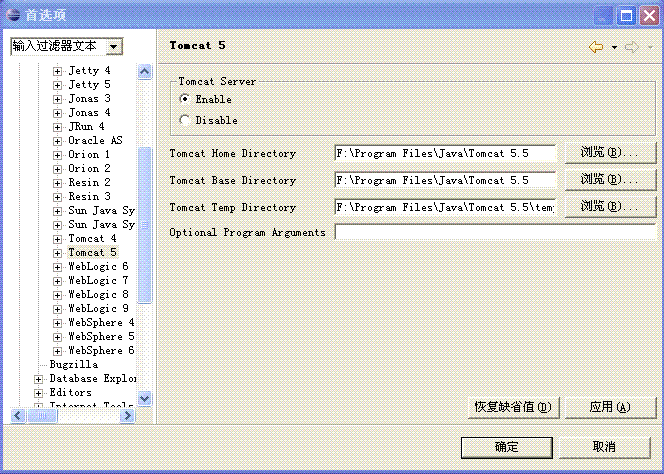
Task: Expand the Orion 1 tree node
Action: coord(57,155)
